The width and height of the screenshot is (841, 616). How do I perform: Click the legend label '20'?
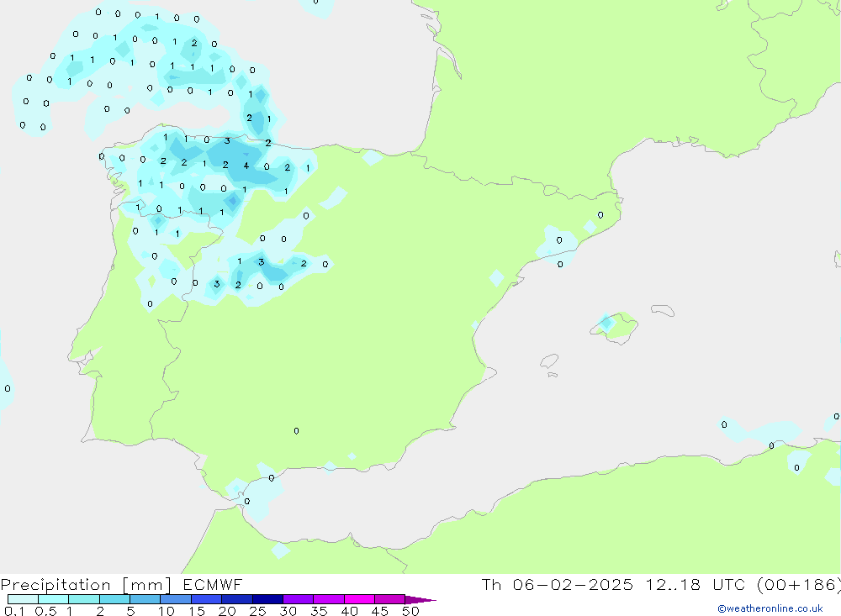point(227,611)
